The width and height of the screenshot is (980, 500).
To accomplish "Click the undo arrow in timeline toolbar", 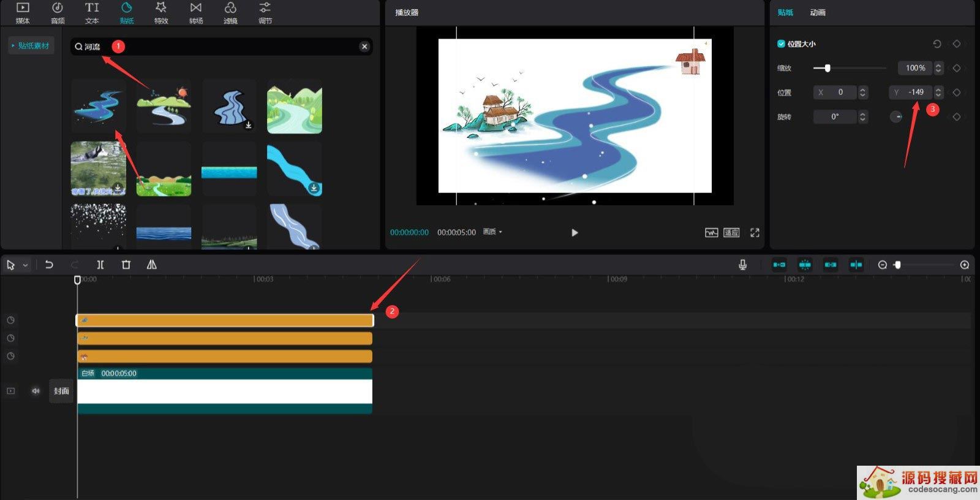I will 49,265.
